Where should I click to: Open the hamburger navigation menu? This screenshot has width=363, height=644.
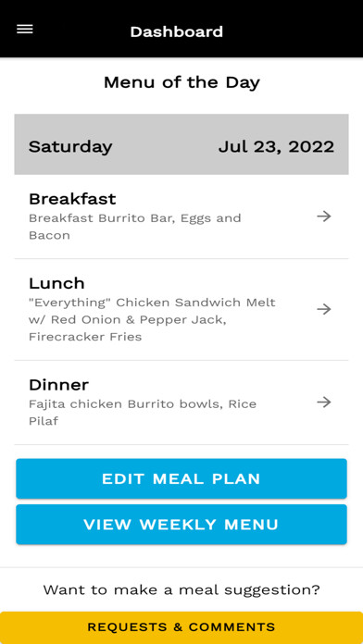25,30
